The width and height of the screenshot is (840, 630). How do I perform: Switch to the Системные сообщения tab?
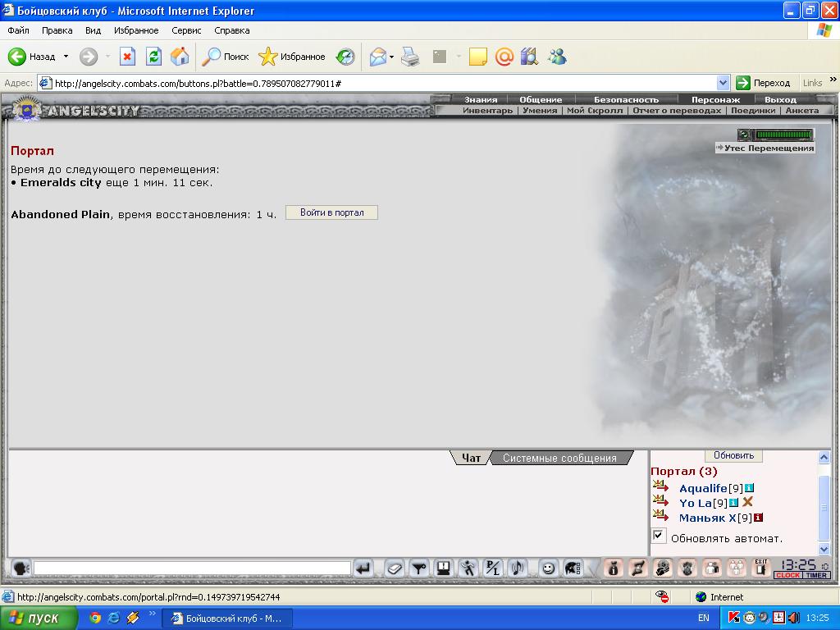pos(559,458)
